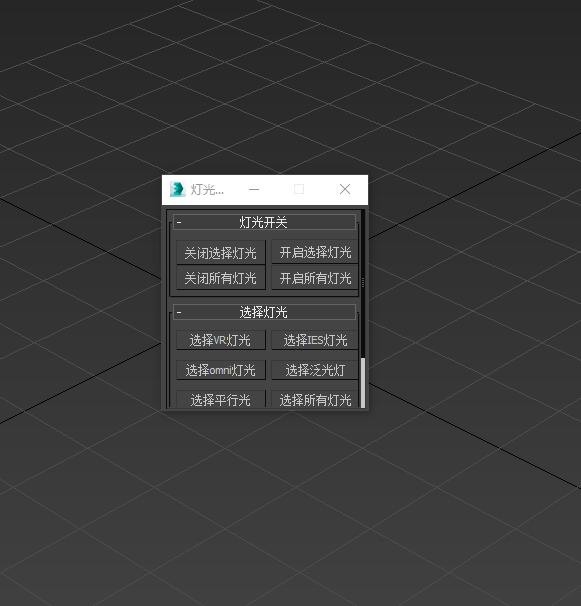
Task: Pick directional lights via 选择平行光
Action: tap(221, 399)
